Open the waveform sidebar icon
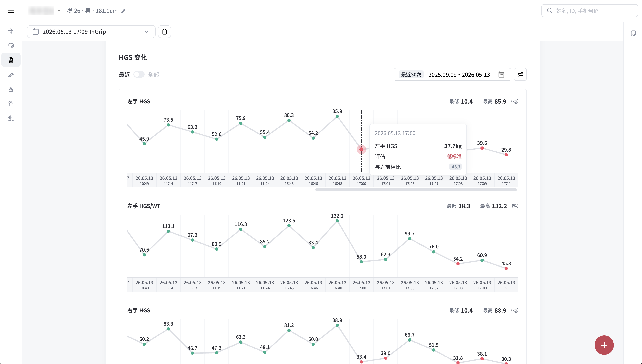The height and width of the screenshot is (364, 642). [x=11, y=118]
